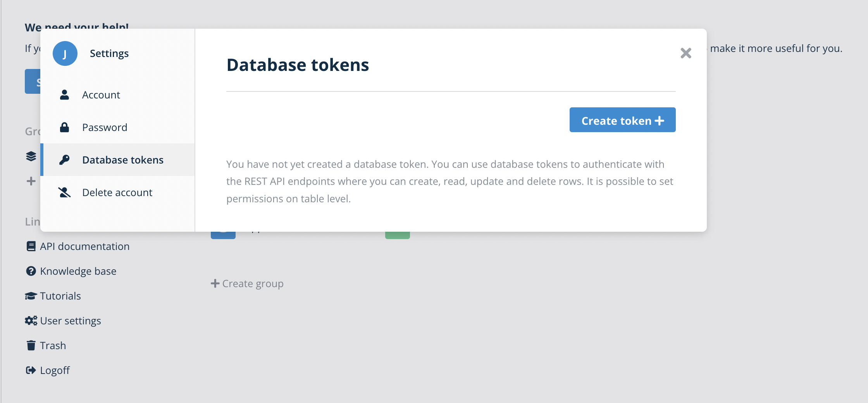Click the Password lock icon
This screenshot has height=403, width=868.
(x=64, y=127)
